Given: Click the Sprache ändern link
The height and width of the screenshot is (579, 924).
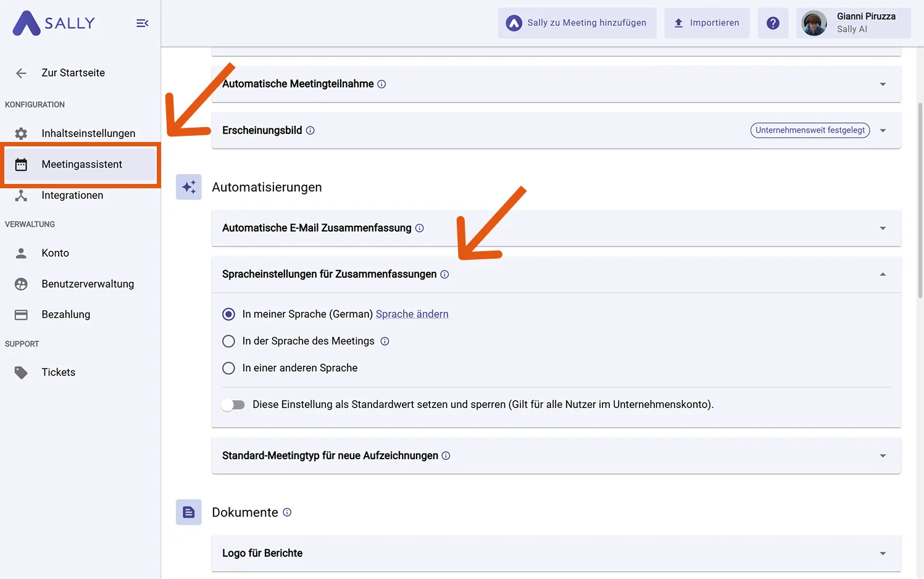Looking at the screenshot, I should coord(412,314).
